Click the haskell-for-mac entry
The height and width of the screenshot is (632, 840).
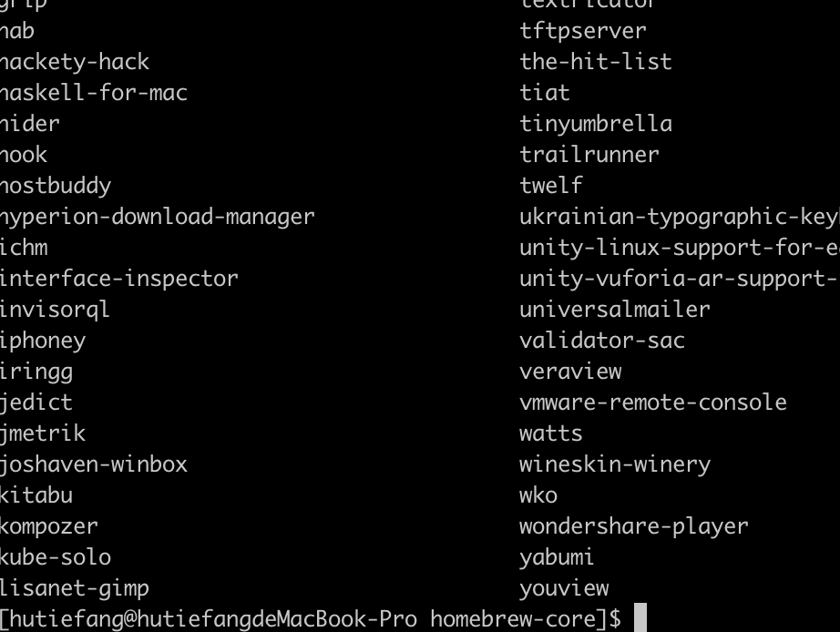(94, 93)
